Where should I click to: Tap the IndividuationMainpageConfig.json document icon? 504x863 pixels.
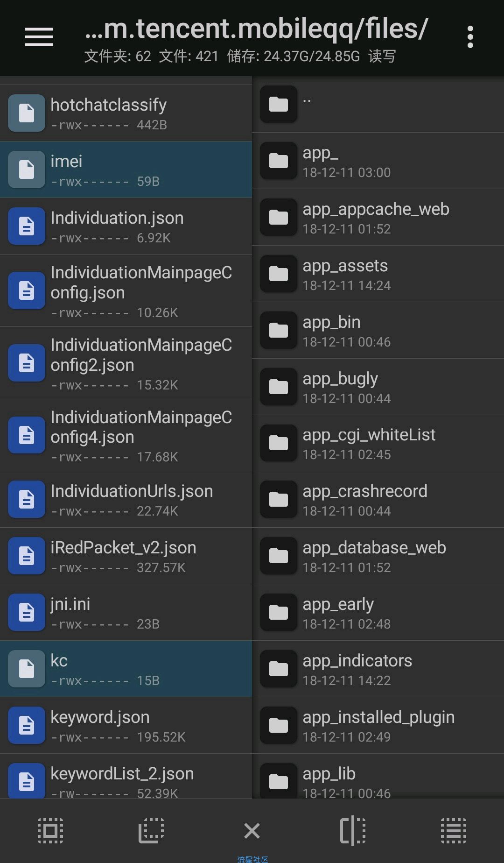pyautogui.click(x=27, y=290)
